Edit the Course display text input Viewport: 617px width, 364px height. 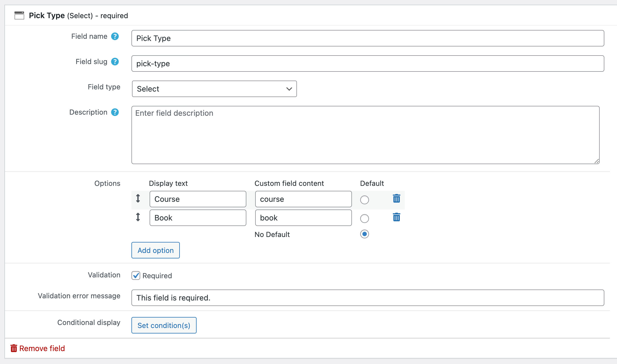point(198,199)
